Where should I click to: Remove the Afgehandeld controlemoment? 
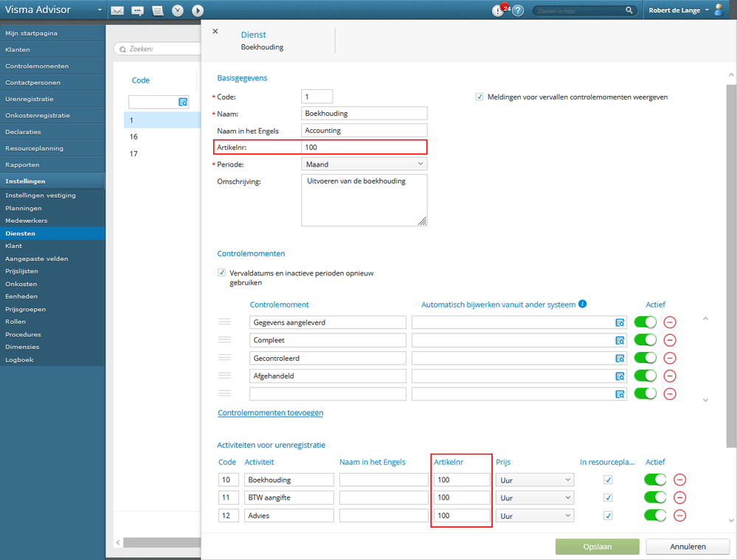tap(670, 376)
